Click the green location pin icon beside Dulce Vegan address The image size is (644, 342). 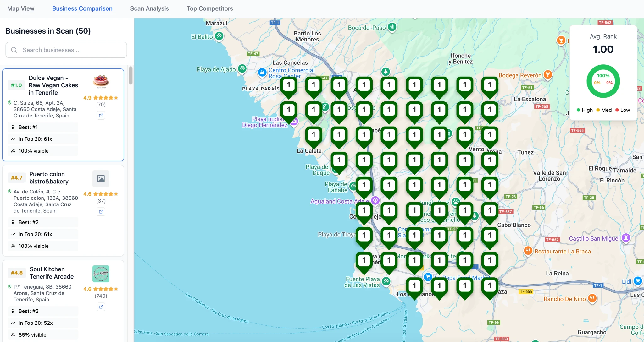(10, 103)
